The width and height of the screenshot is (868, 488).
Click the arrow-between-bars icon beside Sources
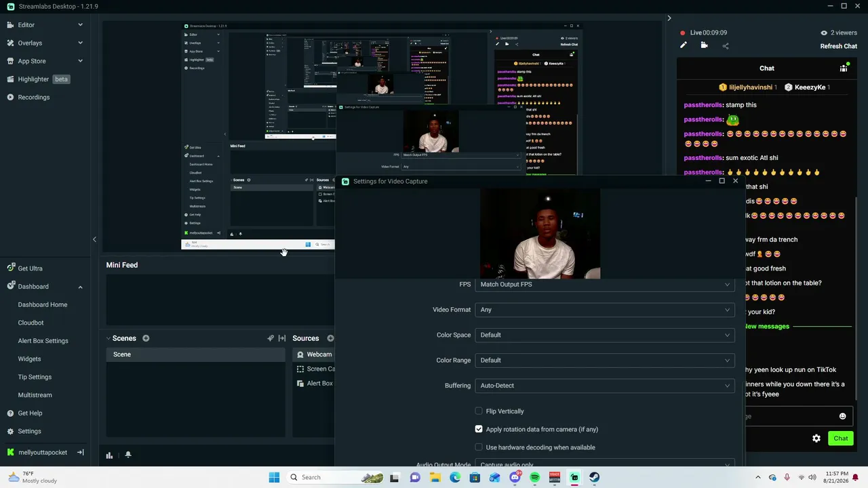point(282,338)
